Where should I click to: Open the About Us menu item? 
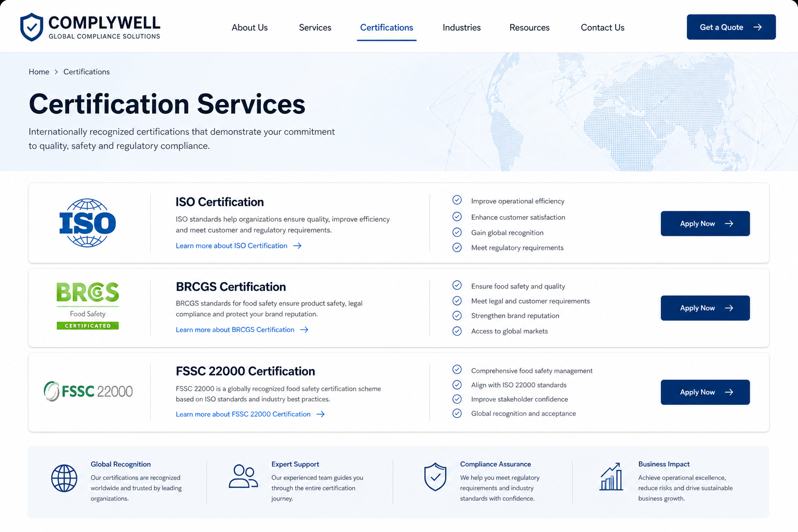coord(250,28)
